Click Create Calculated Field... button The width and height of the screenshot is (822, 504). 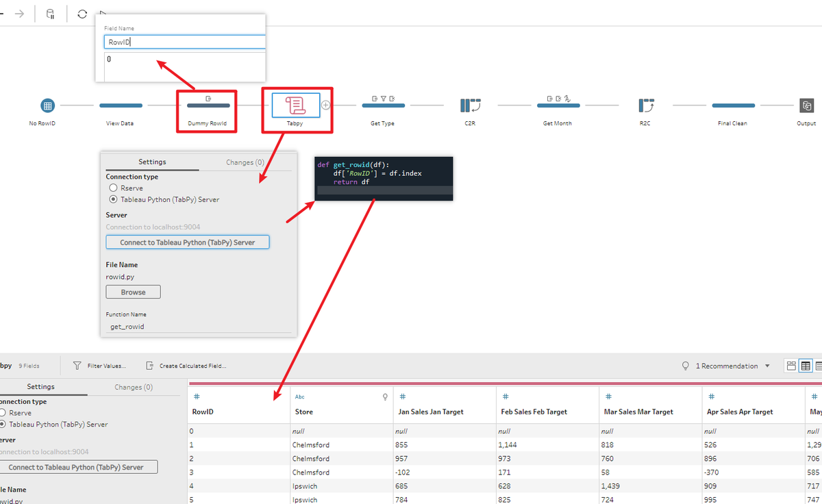coord(186,366)
